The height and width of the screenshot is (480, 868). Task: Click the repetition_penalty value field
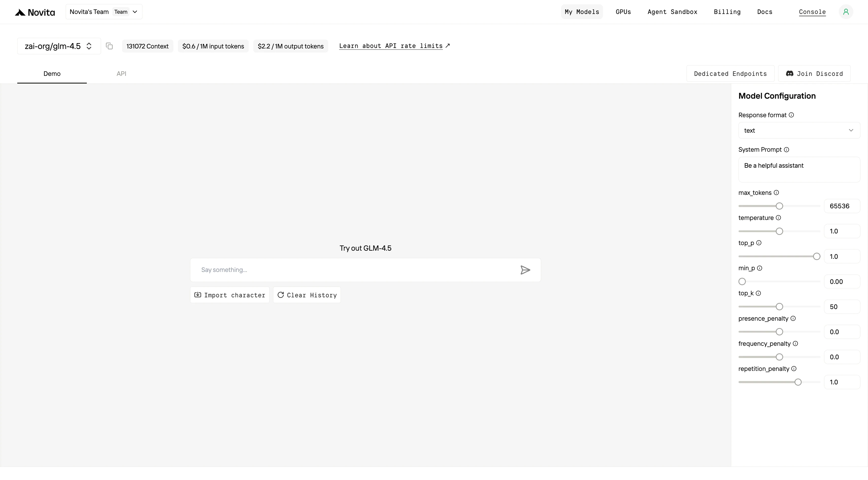pos(842,382)
